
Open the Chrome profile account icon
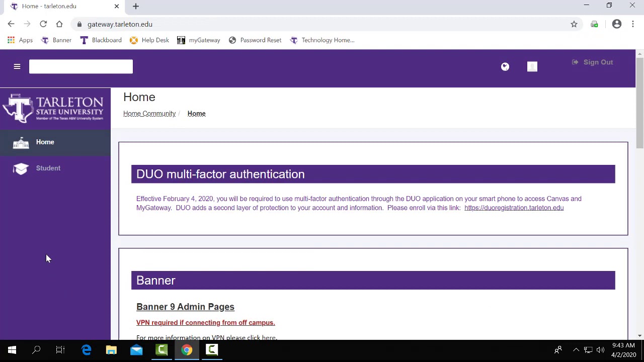click(617, 24)
